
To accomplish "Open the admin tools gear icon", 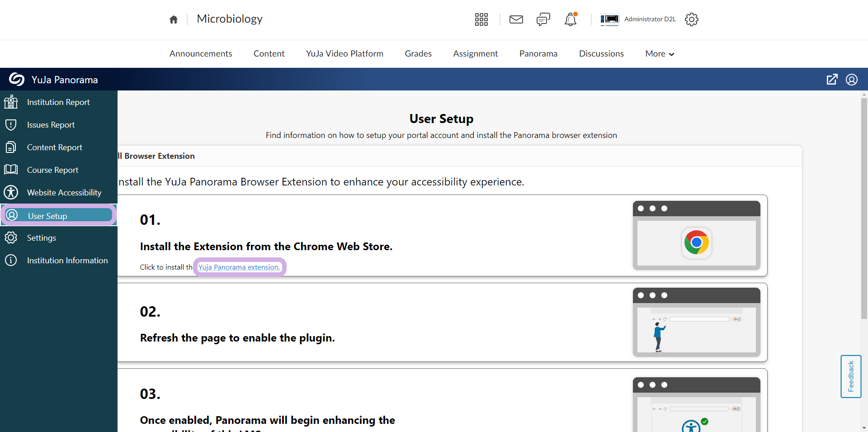I will tap(692, 19).
